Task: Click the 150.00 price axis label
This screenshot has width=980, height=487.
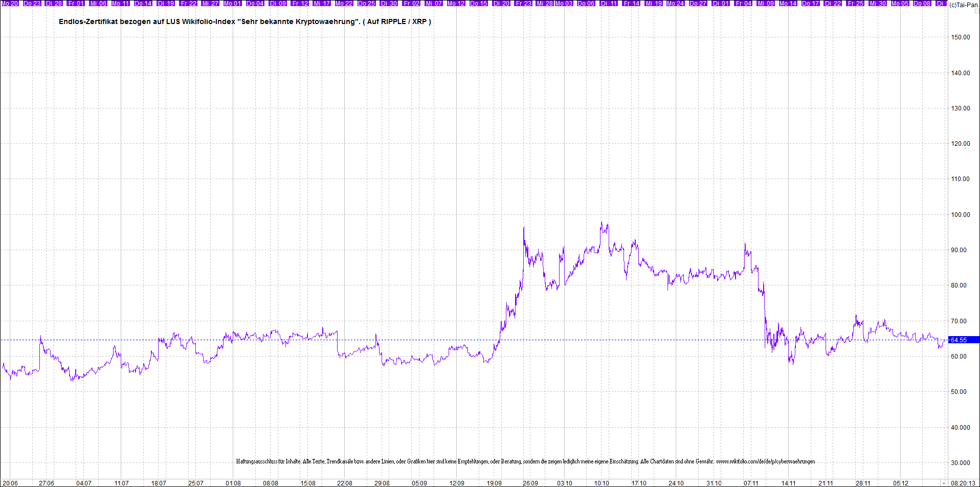Action: click(960, 37)
